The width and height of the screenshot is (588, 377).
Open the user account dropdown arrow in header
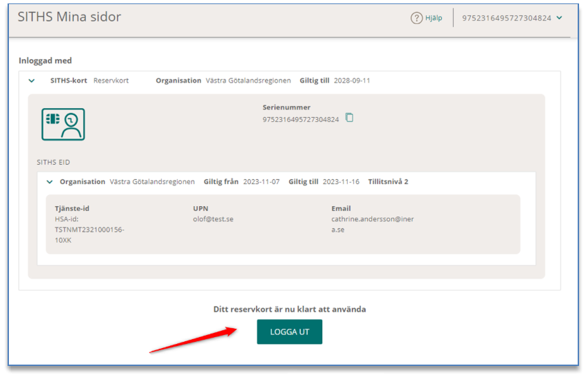(x=559, y=18)
